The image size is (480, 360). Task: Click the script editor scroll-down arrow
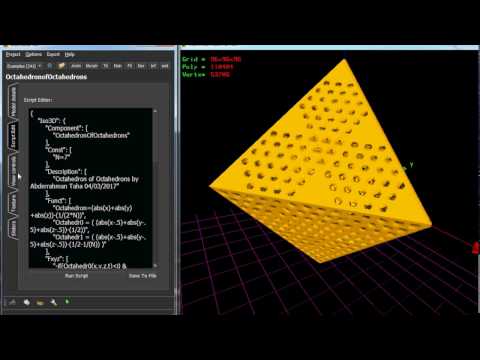coord(155,265)
